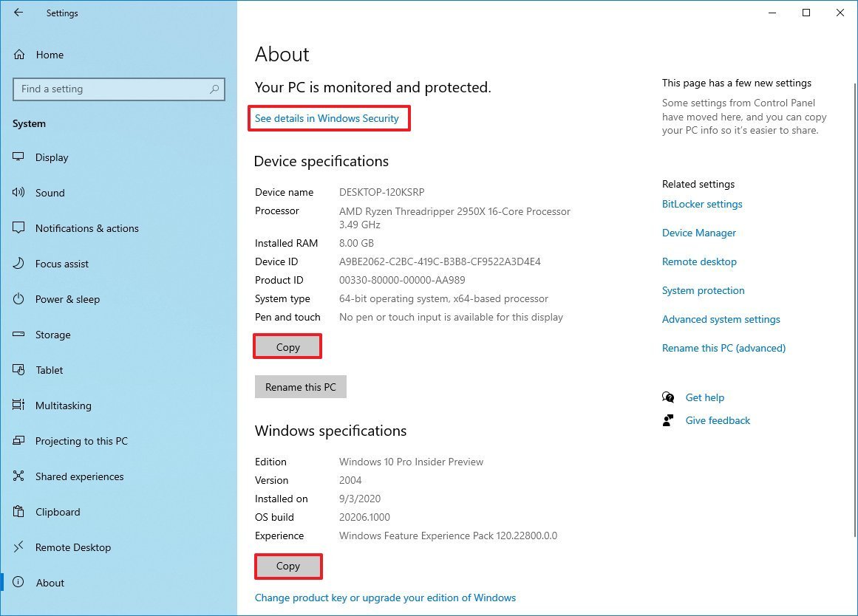Open BitLocker settings link
858x616 pixels.
point(702,204)
